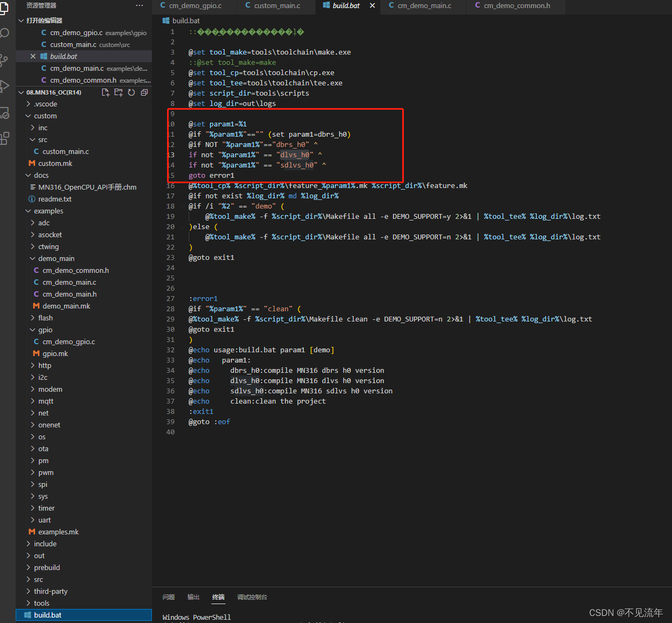The height and width of the screenshot is (623, 672).
Task: Click the build.bat breadcrumb above the editor
Action: pyautogui.click(x=181, y=21)
